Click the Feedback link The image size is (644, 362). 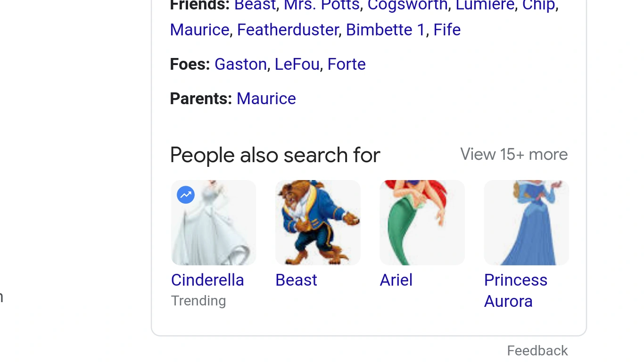[537, 351]
